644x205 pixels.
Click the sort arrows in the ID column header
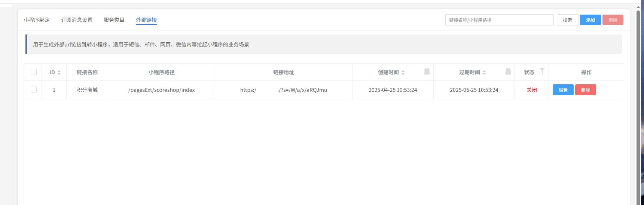pyautogui.click(x=59, y=72)
